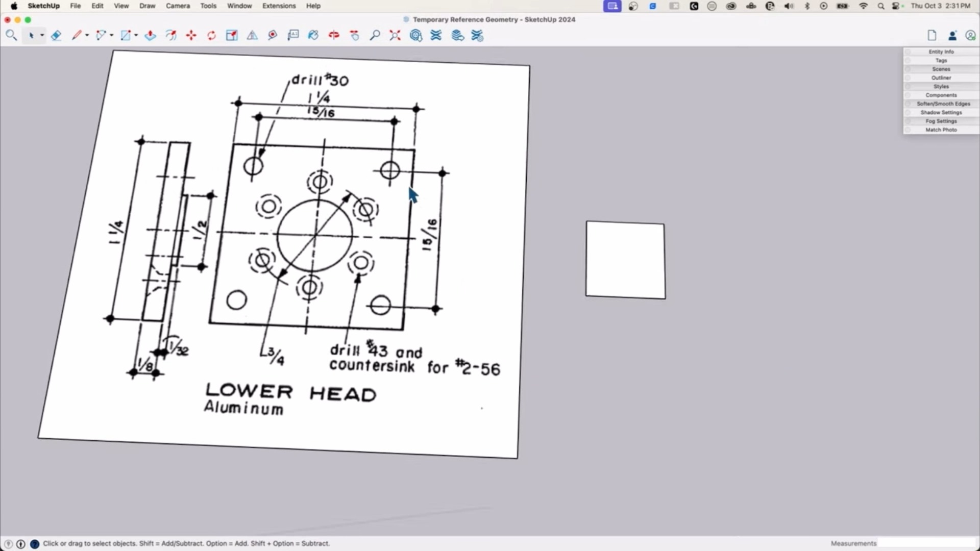Choose the Tape Measure tool
The image size is (980, 551).
coord(273,35)
